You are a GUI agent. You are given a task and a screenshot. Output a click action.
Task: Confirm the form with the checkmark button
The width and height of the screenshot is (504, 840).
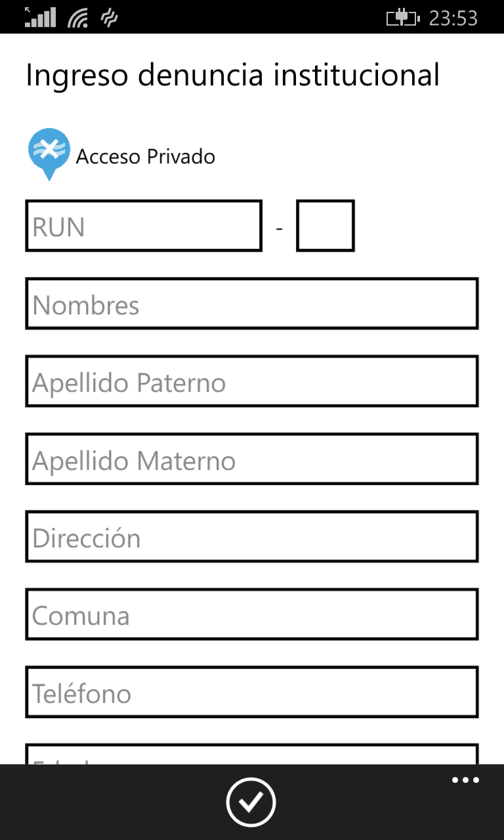click(x=251, y=801)
